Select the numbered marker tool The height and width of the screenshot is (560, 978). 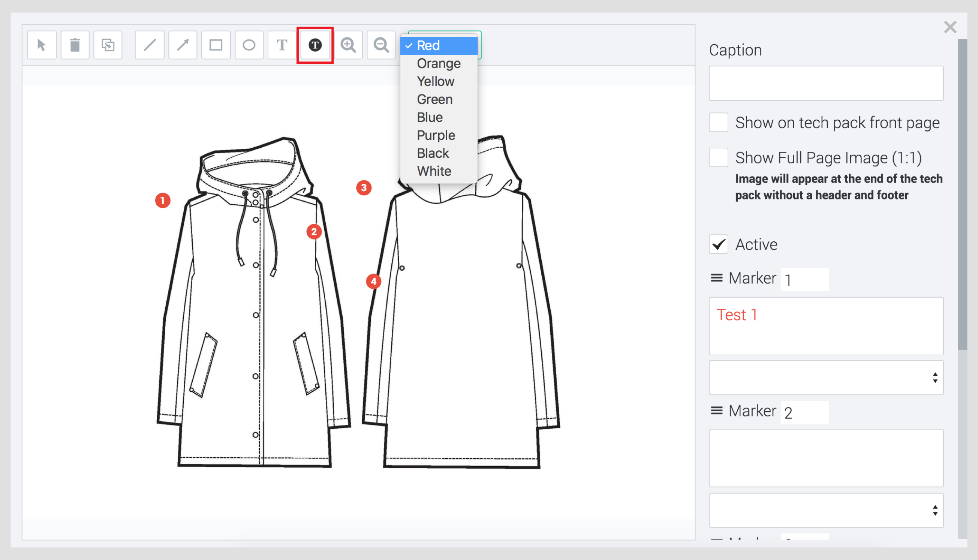point(315,45)
